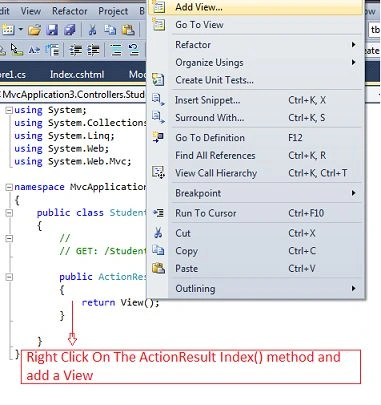Screen dimensions: 381x405
Task: Open the dropdown arrow beside Add New Item
Action: [x=21, y=30]
